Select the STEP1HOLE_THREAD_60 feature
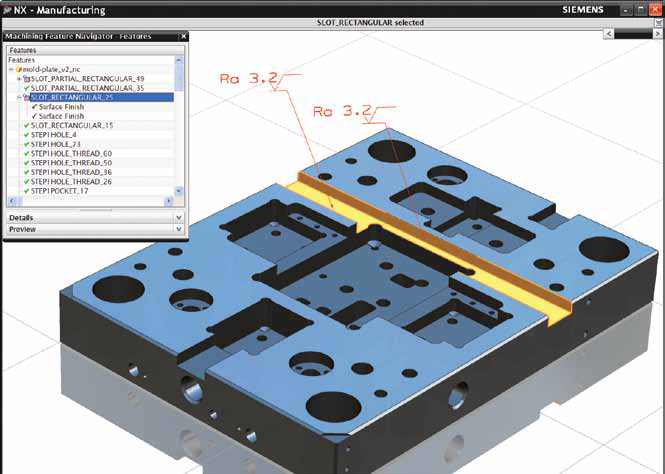665x474 pixels. point(71,153)
